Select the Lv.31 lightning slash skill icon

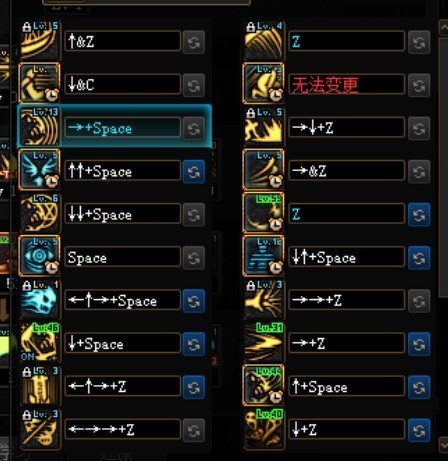(263, 342)
